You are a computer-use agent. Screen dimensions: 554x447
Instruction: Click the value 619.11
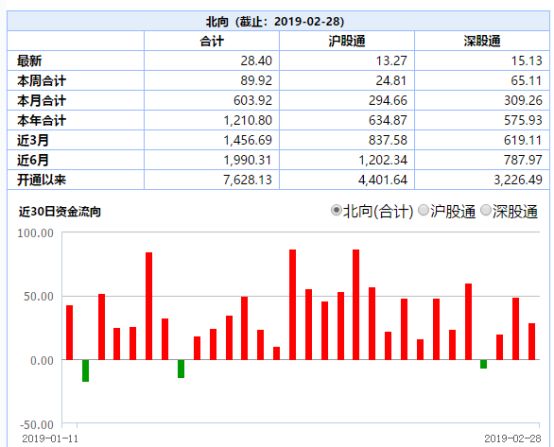coord(523,140)
